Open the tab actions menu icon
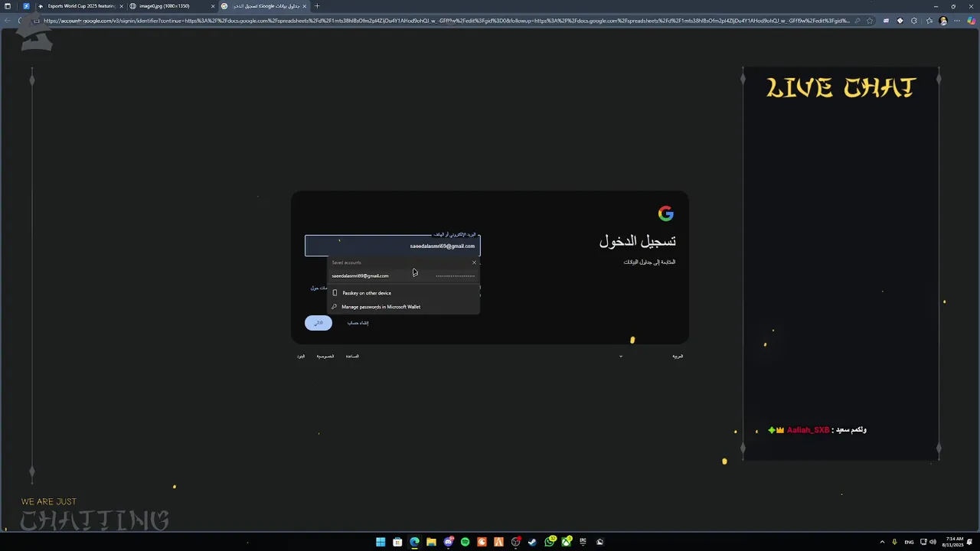This screenshot has width=980, height=551. pos(8,6)
